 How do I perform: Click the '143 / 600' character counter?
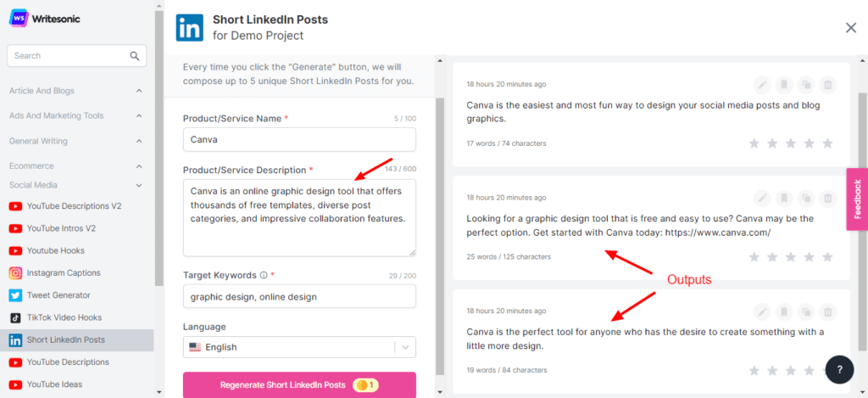pyautogui.click(x=401, y=170)
